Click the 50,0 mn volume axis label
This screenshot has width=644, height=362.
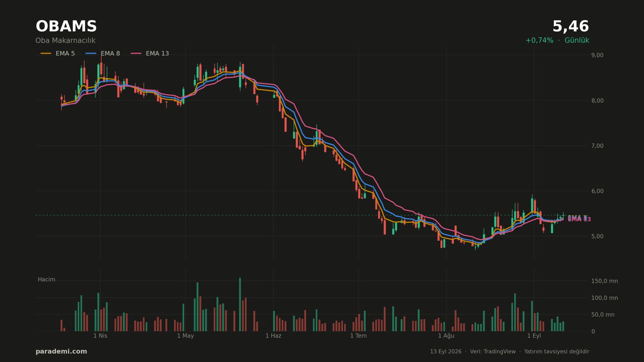[603, 315]
